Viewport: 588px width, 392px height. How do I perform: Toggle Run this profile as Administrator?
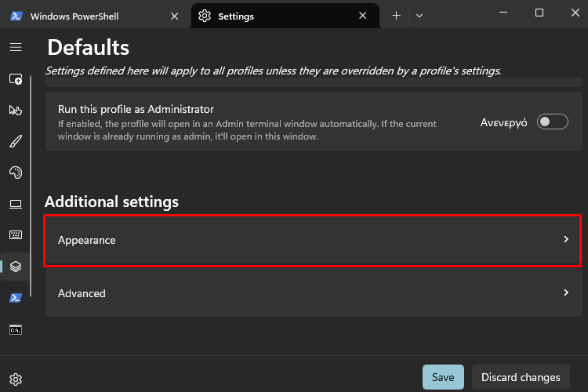pyautogui.click(x=552, y=122)
